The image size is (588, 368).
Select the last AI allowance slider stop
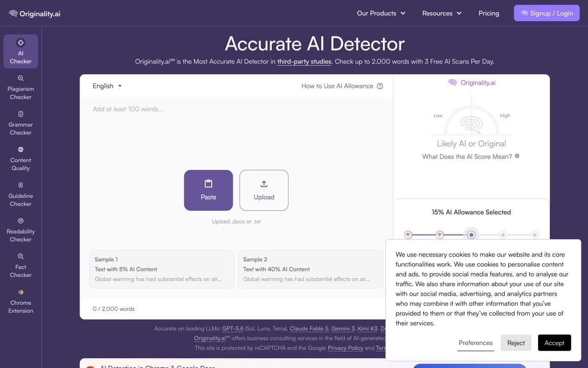point(535,235)
